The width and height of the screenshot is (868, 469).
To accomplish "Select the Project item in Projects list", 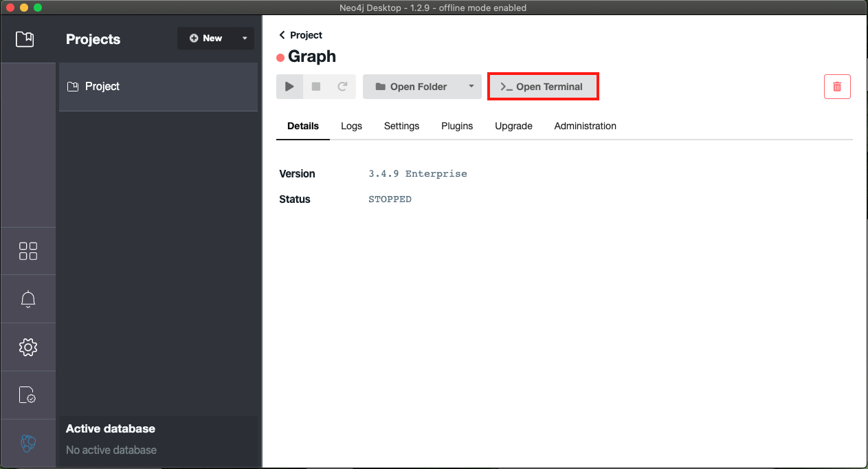I will click(158, 87).
